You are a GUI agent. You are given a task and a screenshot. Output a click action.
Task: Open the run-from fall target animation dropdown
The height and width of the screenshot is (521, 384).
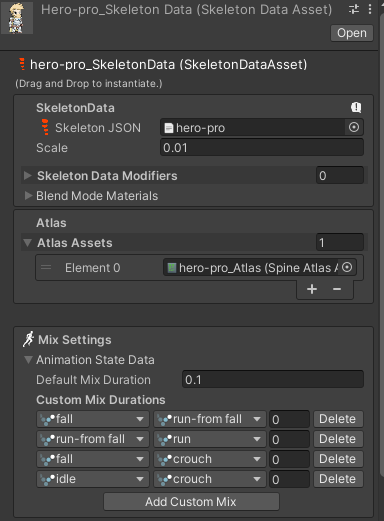coord(210,419)
